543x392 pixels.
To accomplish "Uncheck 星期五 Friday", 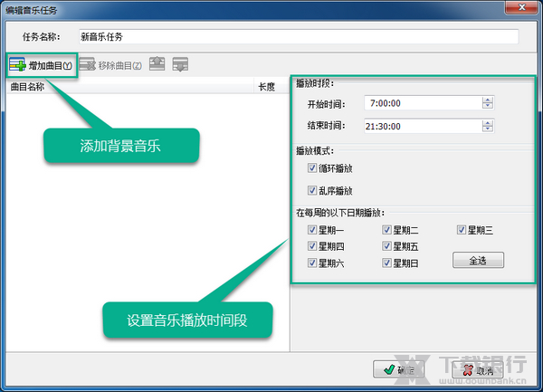I will point(386,246).
